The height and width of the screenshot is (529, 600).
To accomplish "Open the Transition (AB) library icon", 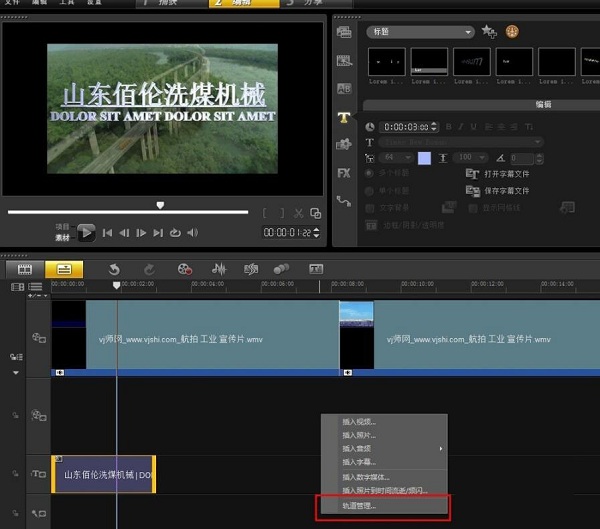I will coord(344,89).
